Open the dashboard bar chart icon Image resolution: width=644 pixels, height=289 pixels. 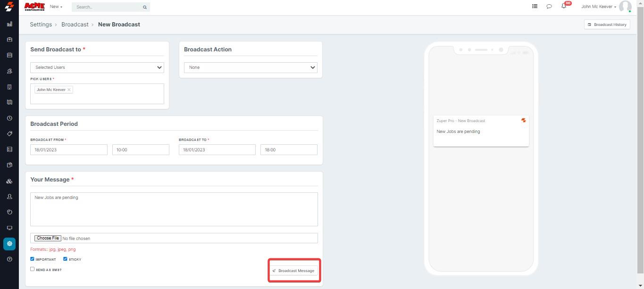[x=9, y=24]
